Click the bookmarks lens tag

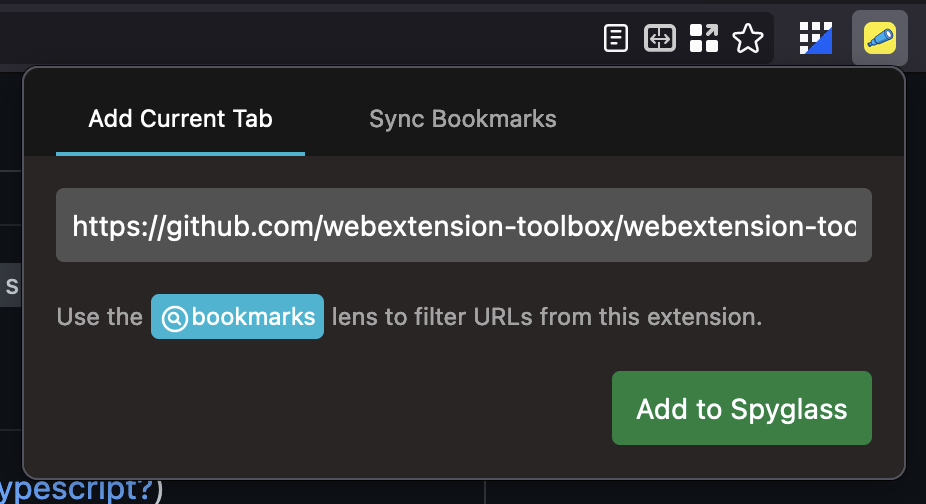pos(237,317)
